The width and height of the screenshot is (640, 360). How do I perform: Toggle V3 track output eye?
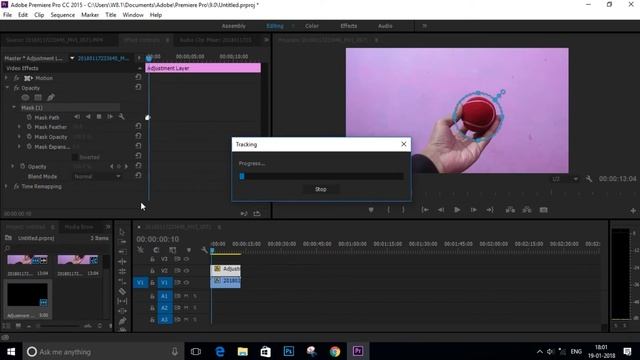187,259
